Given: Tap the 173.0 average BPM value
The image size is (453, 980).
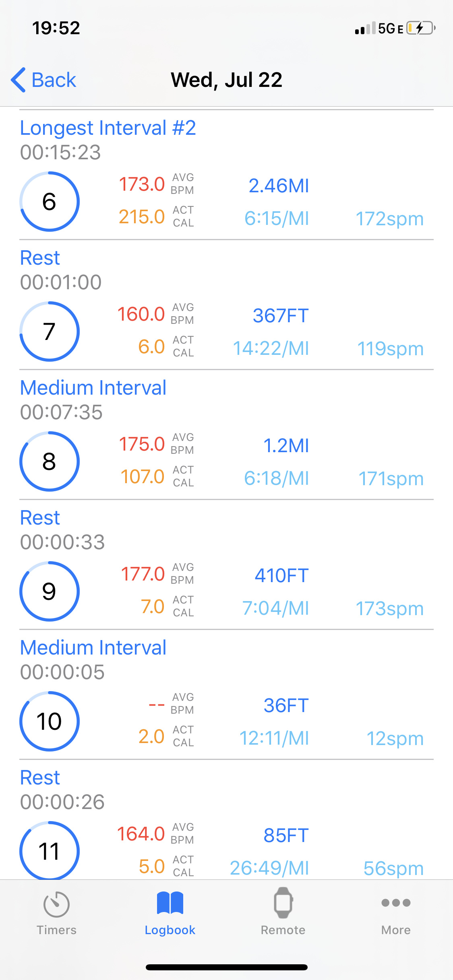Looking at the screenshot, I should [x=142, y=184].
